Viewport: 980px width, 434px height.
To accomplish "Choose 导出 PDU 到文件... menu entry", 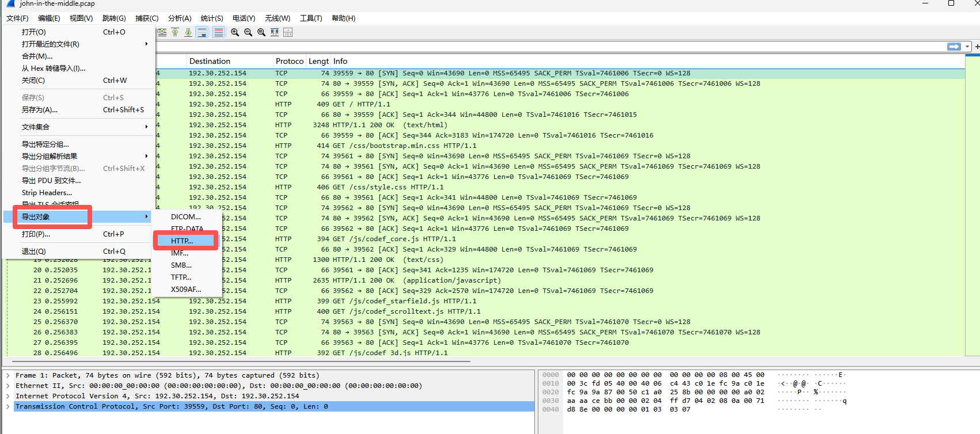I will pyautogui.click(x=78, y=181).
